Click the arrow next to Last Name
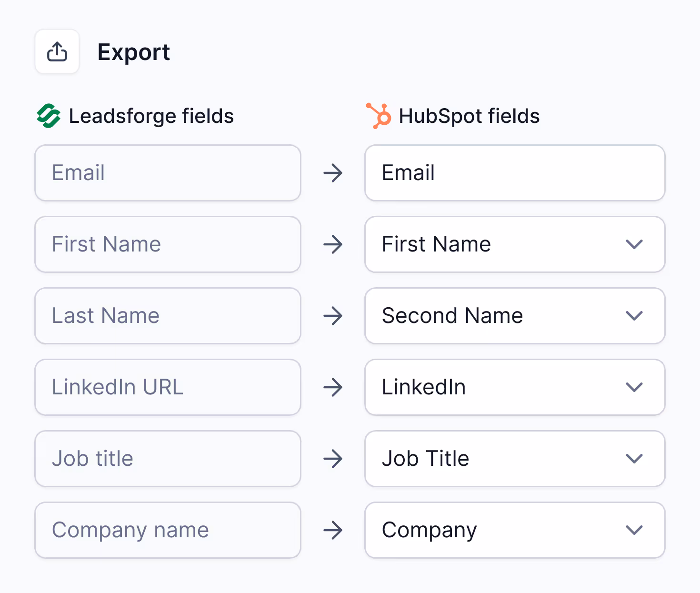 [333, 316]
